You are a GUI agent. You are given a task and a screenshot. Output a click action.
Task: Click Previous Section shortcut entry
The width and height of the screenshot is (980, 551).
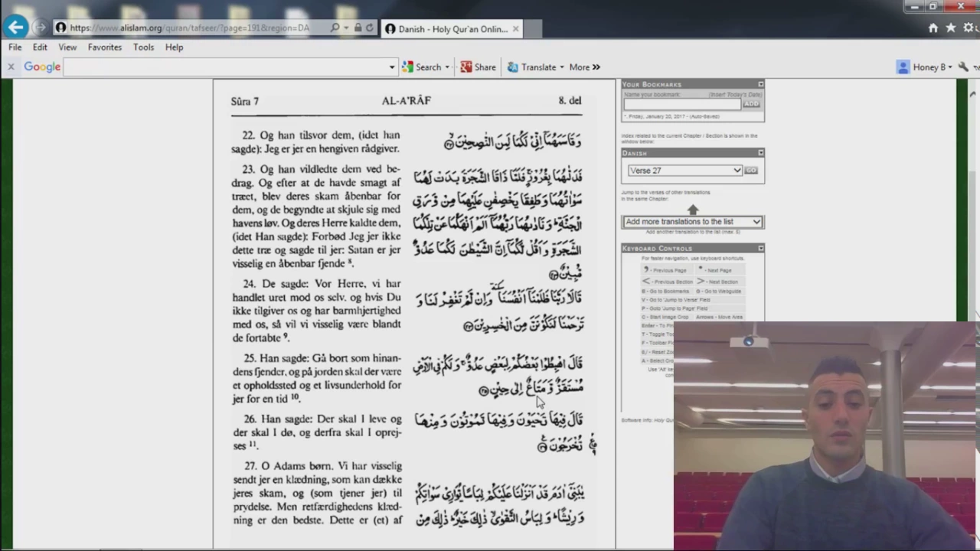click(x=667, y=282)
